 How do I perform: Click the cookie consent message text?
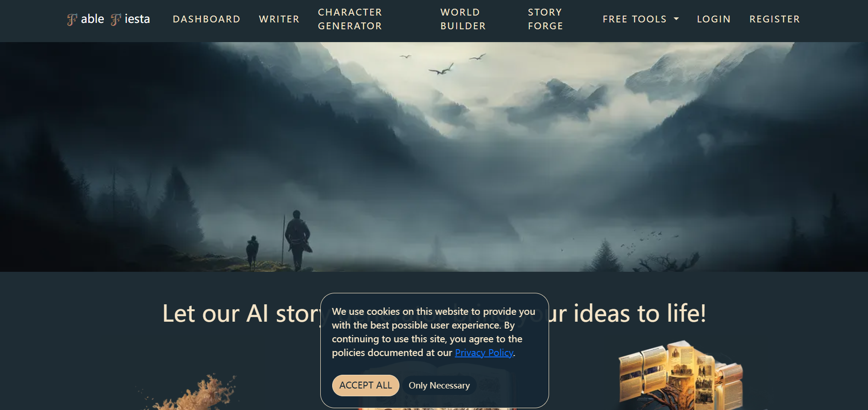click(434, 332)
